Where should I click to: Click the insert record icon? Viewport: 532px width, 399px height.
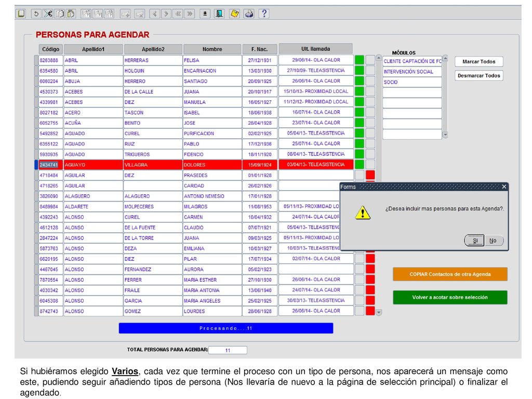[126, 14]
